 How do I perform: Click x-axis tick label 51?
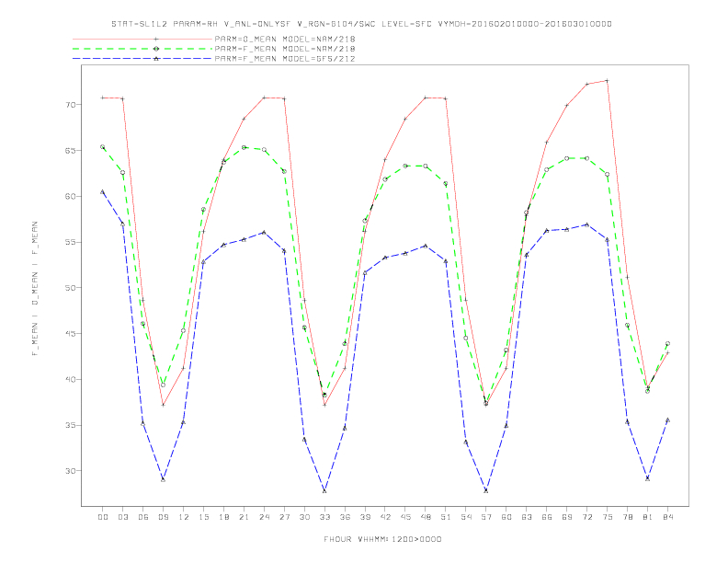coord(446,517)
